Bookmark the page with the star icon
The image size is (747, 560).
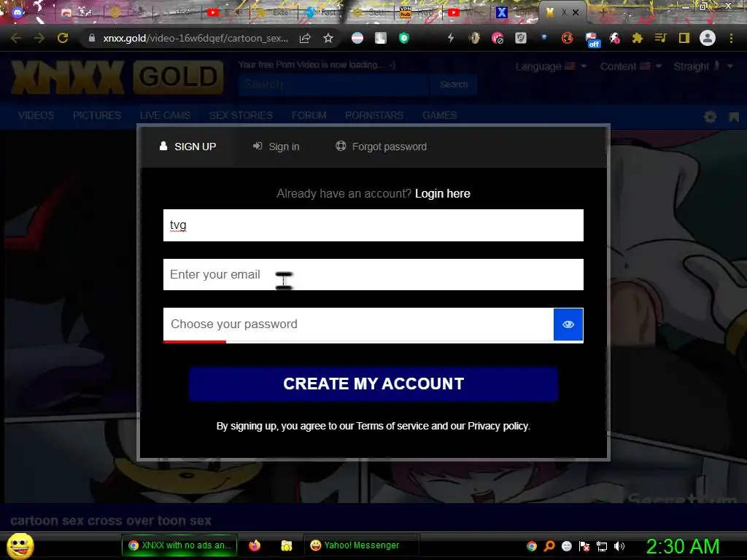pos(328,38)
